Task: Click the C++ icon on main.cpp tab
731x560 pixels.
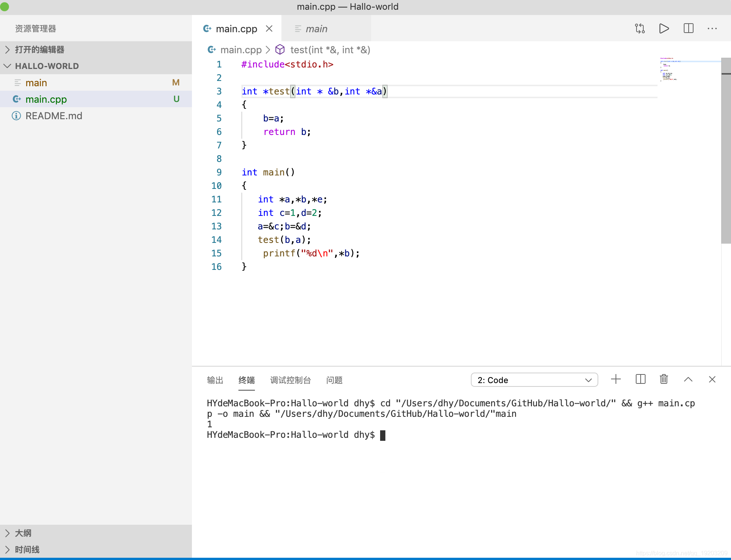Action: 207,28
